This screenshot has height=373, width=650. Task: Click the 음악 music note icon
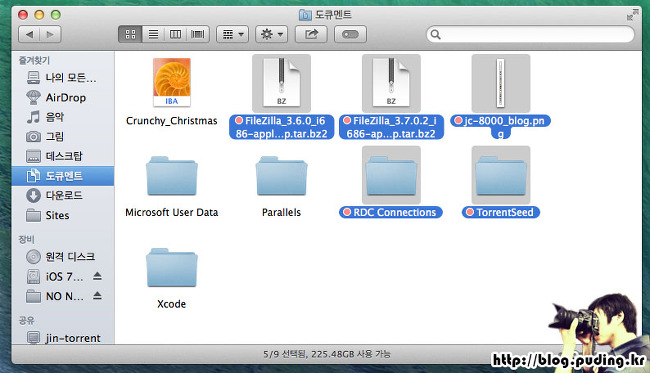coord(33,117)
